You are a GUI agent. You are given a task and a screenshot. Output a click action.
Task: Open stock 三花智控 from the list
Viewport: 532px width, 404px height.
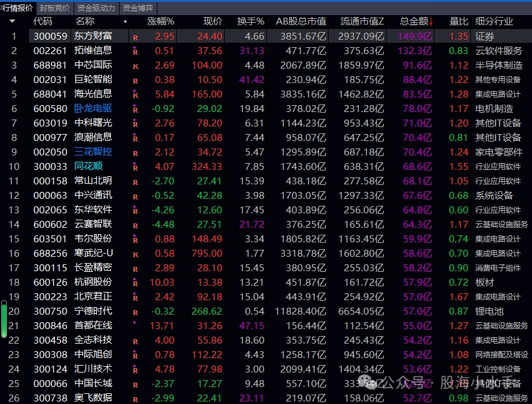point(93,152)
